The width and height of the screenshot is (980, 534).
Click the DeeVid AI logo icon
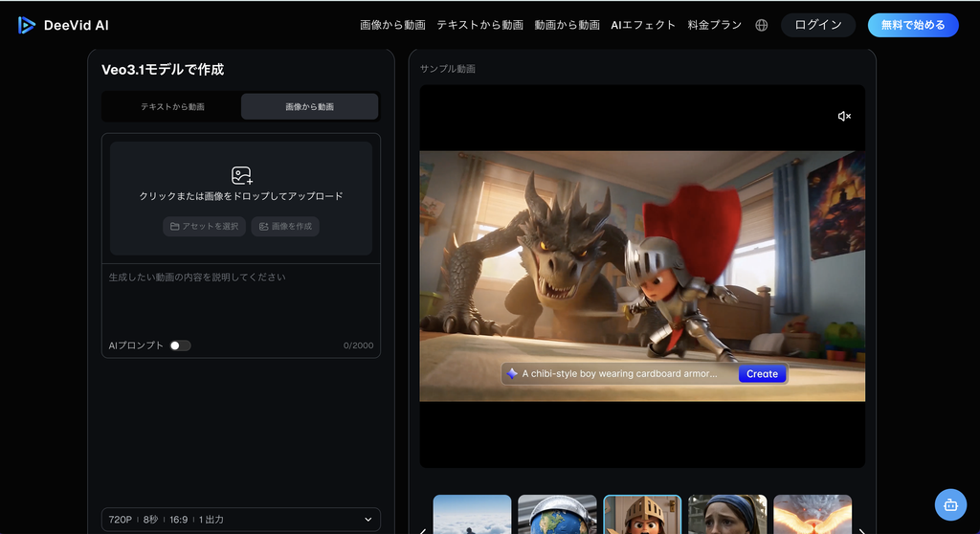point(26,25)
